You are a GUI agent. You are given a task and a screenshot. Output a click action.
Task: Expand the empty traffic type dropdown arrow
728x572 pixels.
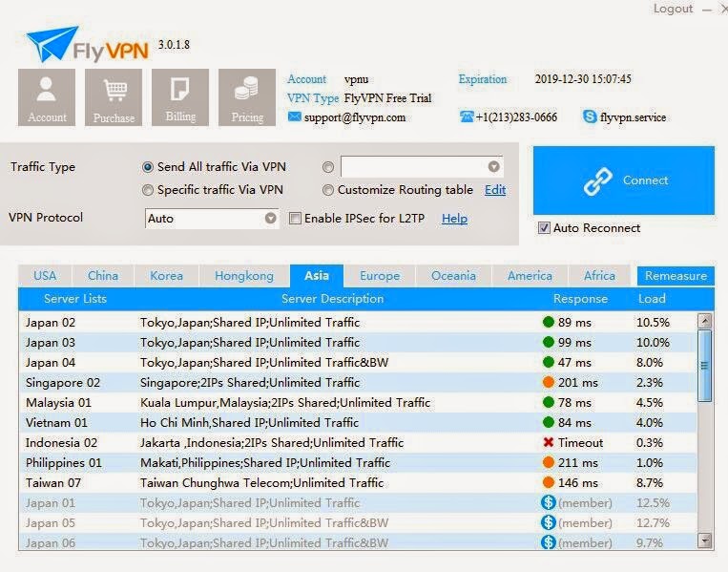coord(493,167)
